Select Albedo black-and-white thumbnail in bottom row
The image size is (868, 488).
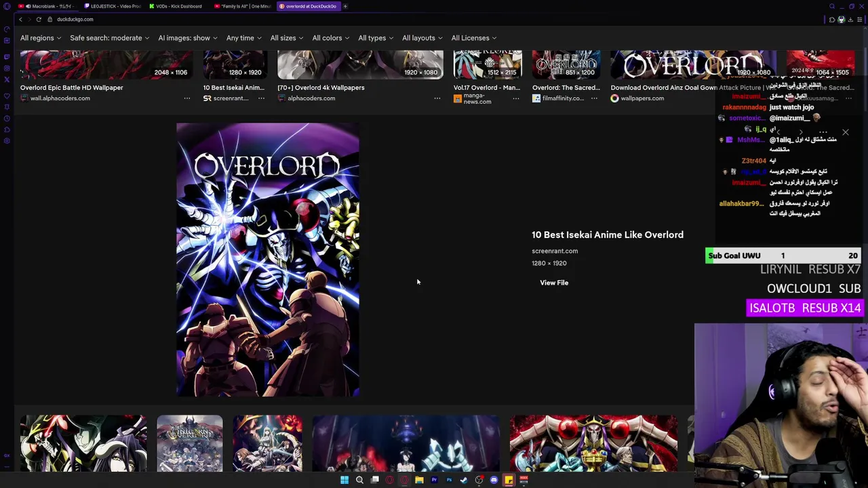[83, 444]
